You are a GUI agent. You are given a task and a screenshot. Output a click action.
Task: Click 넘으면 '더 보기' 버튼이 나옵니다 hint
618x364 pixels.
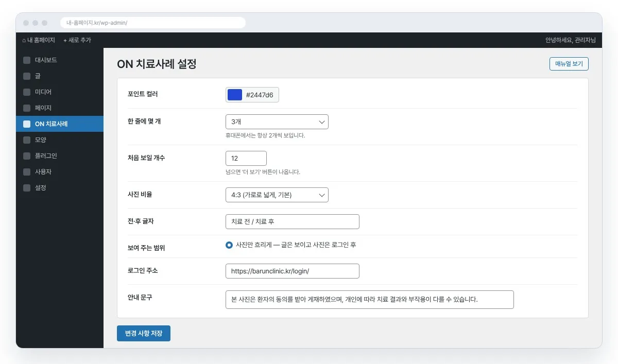[263, 172]
